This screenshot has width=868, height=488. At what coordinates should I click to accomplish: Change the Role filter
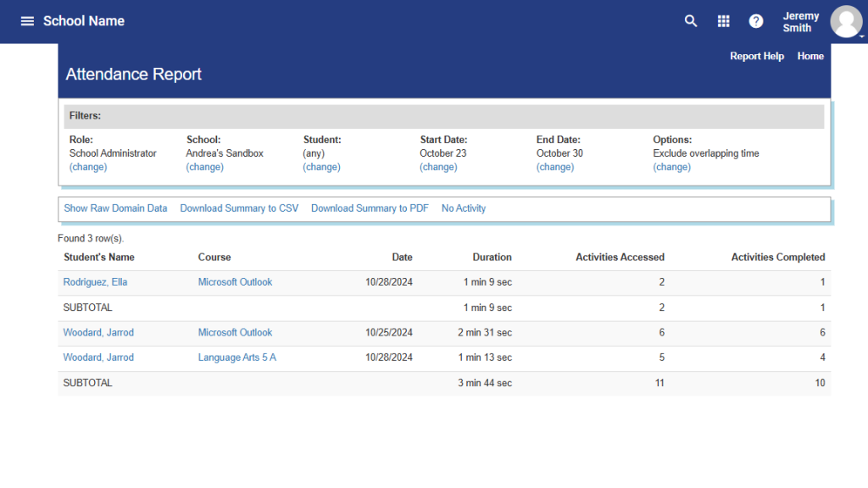(x=88, y=167)
